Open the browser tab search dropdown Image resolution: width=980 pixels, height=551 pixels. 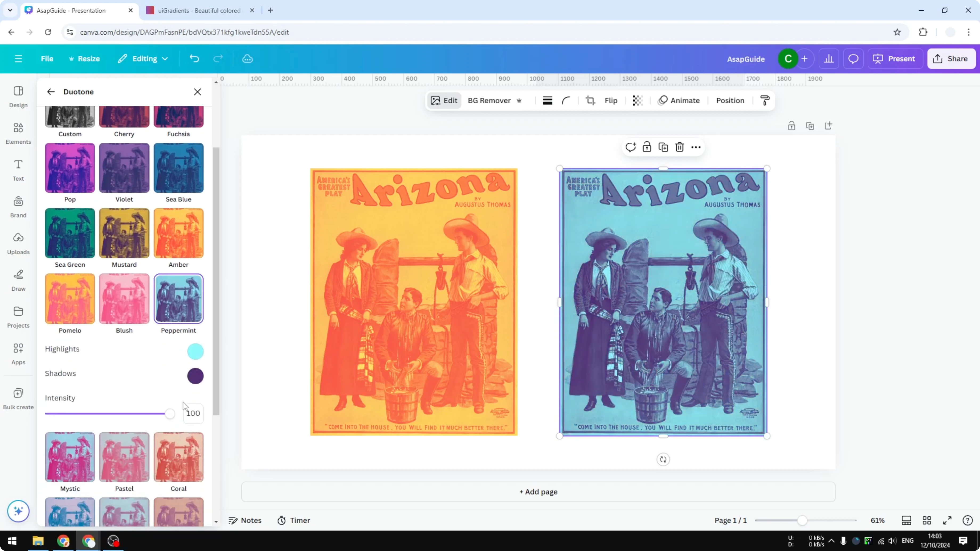pyautogui.click(x=10, y=10)
